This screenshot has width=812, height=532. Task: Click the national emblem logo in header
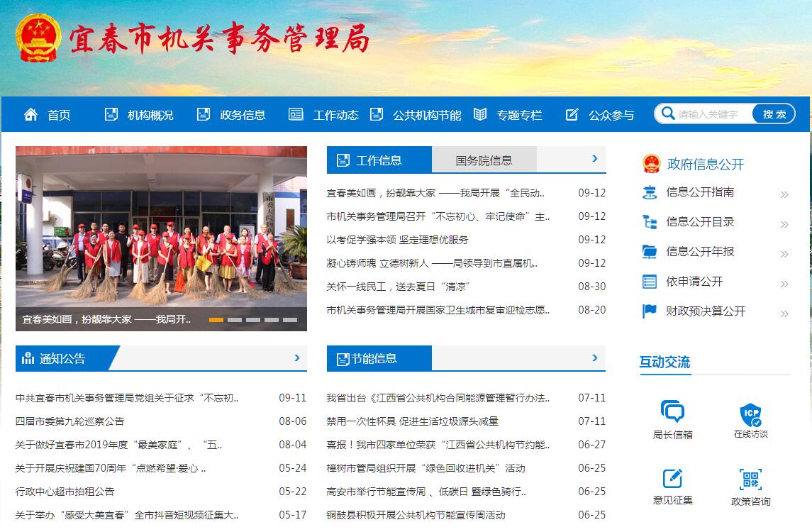pos(38,38)
